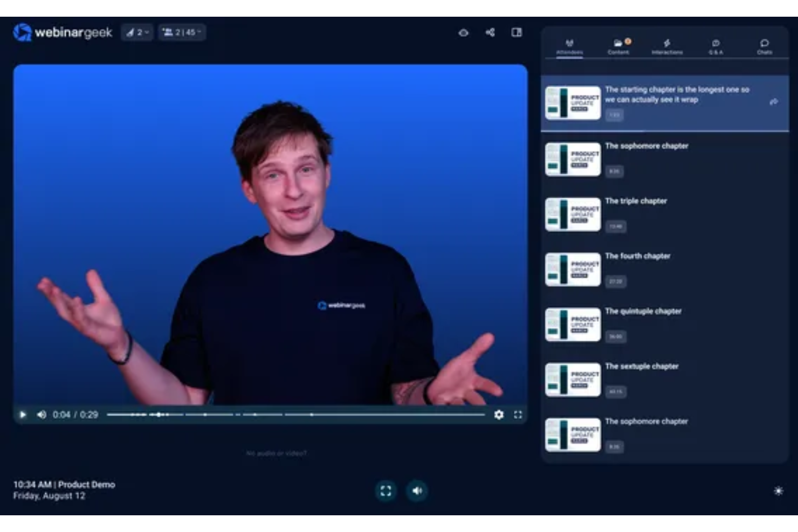798x532 pixels.
Task: Mute the video player volume
Action: coord(41,414)
